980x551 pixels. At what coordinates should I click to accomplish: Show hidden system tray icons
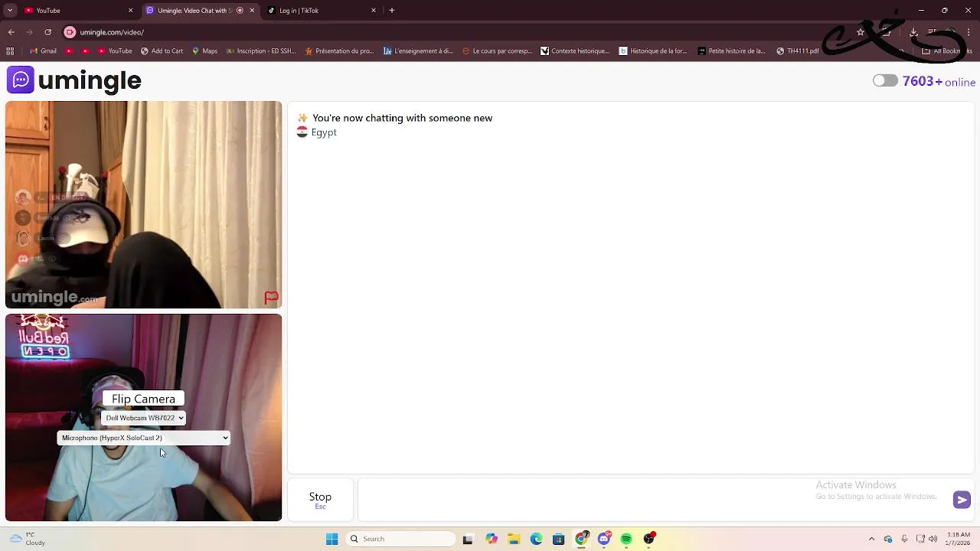point(871,539)
